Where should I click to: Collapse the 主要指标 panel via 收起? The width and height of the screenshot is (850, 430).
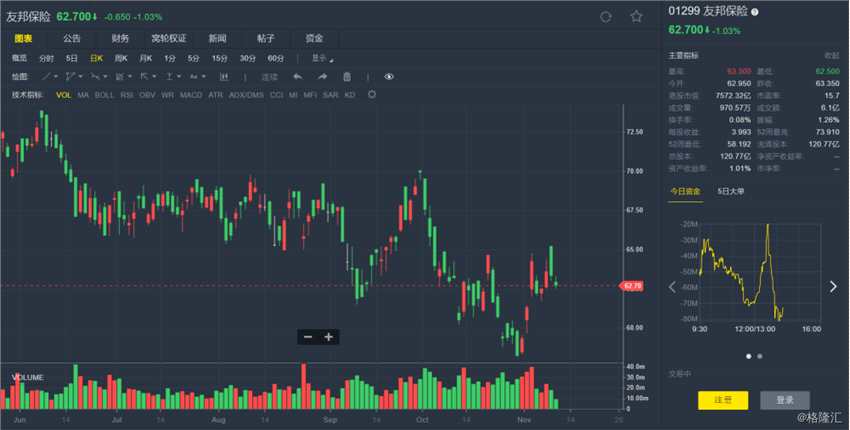[x=832, y=56]
